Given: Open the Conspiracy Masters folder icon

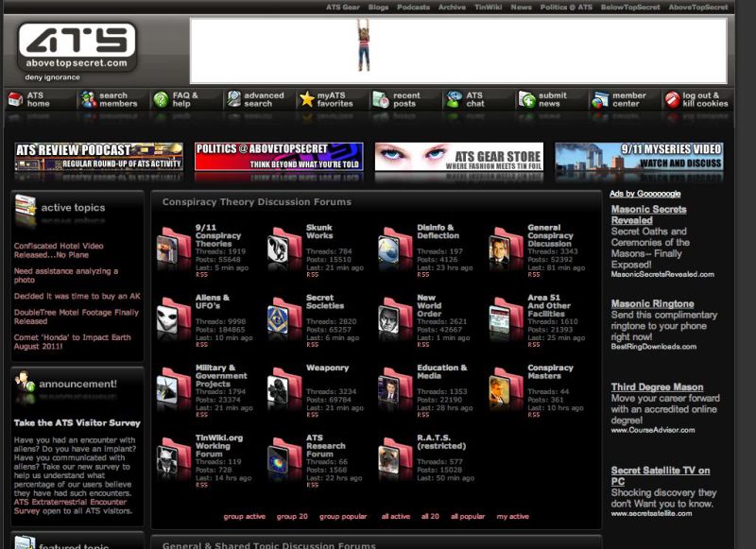Looking at the screenshot, I should point(507,386).
